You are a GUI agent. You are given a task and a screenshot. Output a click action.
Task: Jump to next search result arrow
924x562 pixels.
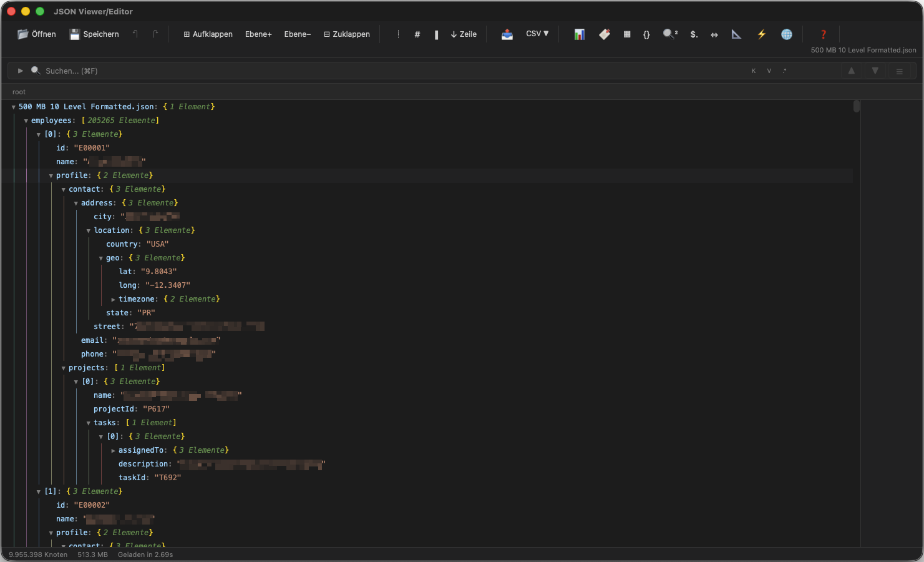875,71
